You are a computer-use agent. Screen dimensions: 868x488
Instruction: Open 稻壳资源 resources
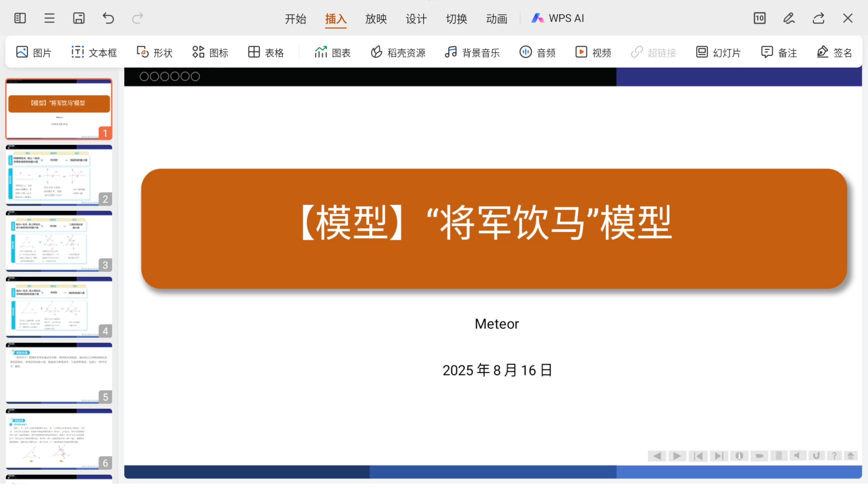click(398, 53)
